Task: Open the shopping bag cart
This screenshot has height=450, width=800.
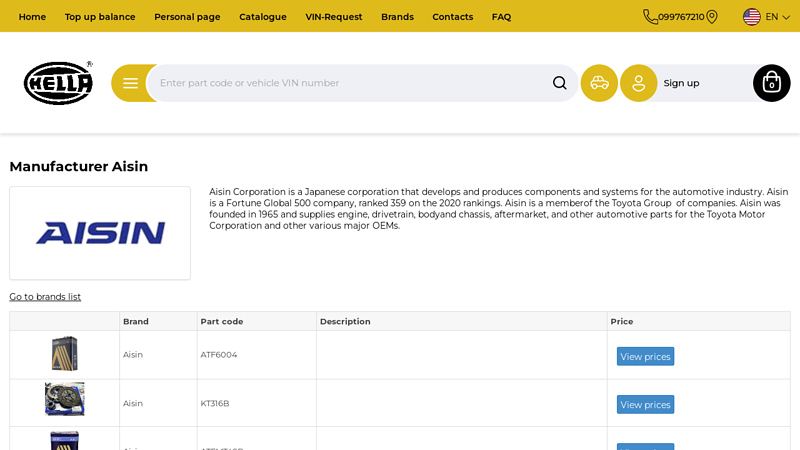Action: pyautogui.click(x=771, y=83)
